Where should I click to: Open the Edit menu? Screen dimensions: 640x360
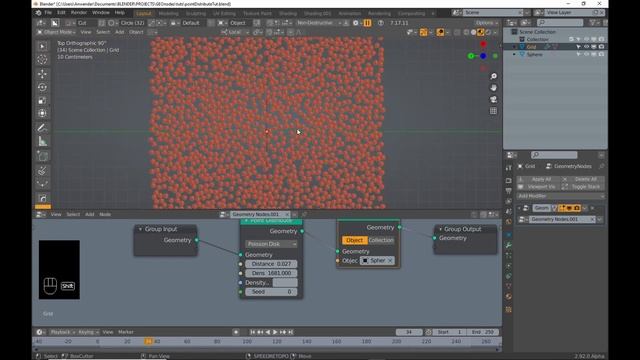pyautogui.click(x=61, y=13)
